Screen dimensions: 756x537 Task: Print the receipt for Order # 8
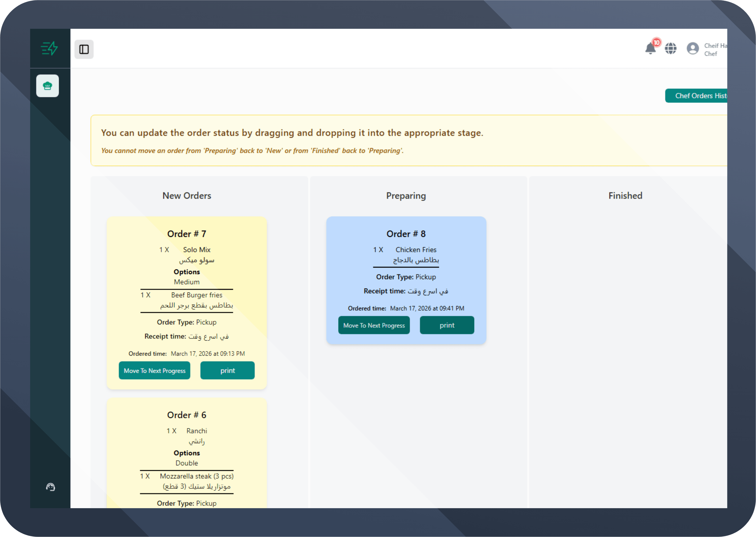447,325
